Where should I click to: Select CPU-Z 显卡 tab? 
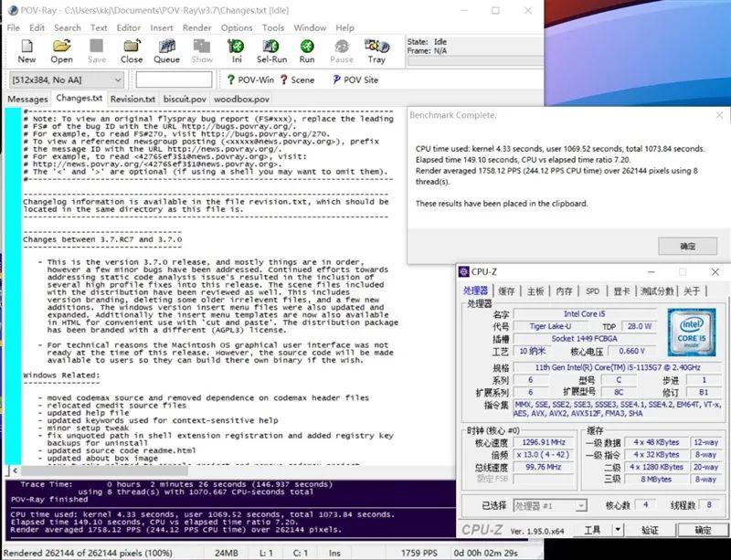621,291
